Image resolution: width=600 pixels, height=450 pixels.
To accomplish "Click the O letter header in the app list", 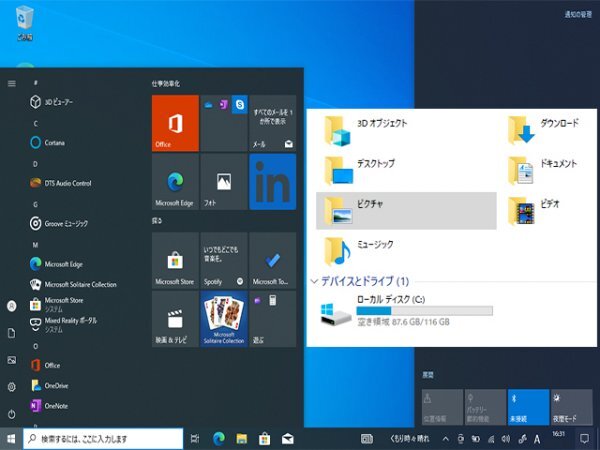I will coord(36,346).
